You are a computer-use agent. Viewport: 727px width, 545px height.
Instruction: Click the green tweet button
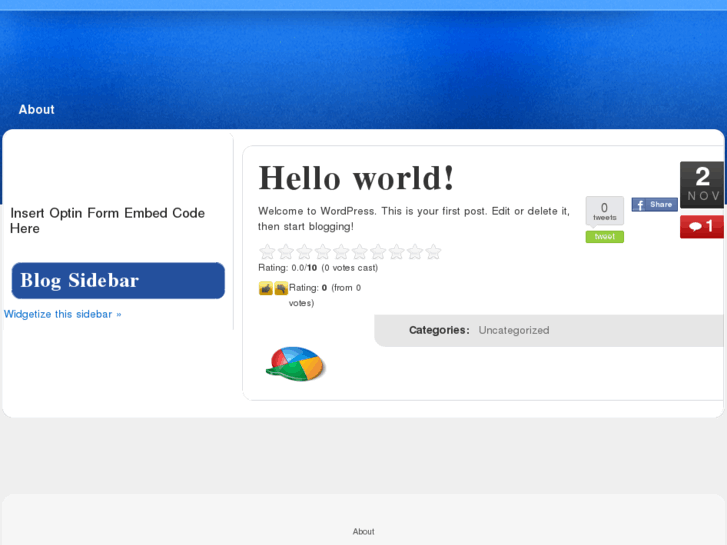point(605,237)
